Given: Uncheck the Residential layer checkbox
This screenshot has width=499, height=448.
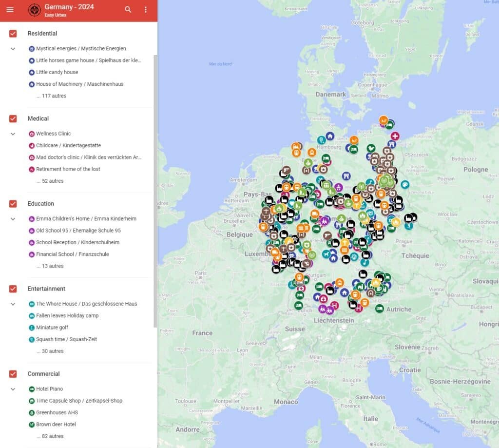Looking at the screenshot, I should pos(12,34).
